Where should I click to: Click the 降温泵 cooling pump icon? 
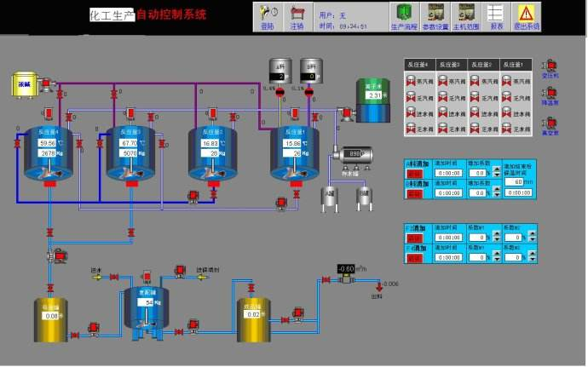pos(550,92)
